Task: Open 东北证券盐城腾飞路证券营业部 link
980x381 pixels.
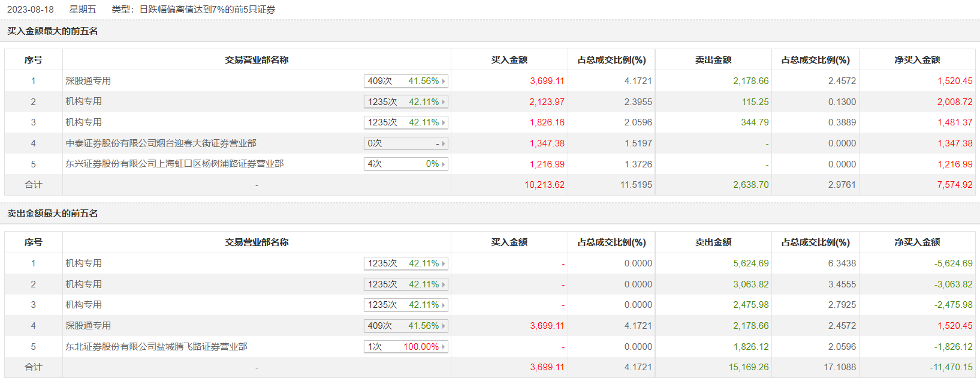Action: (156, 347)
